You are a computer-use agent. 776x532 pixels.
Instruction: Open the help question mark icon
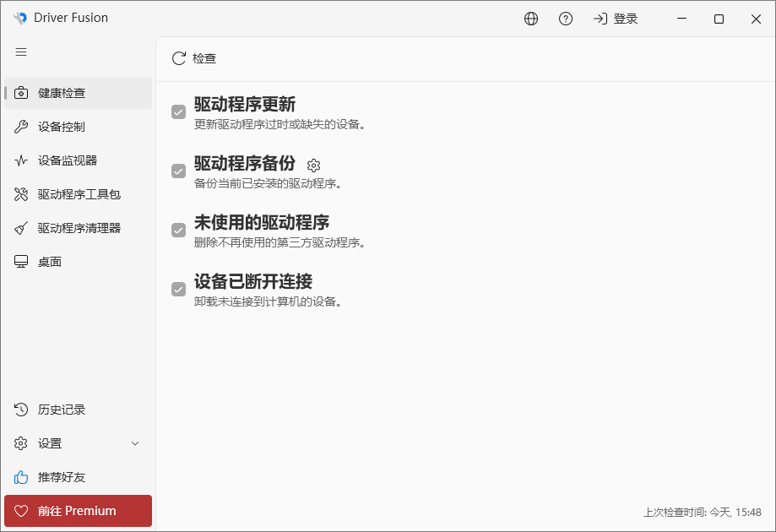[566, 19]
